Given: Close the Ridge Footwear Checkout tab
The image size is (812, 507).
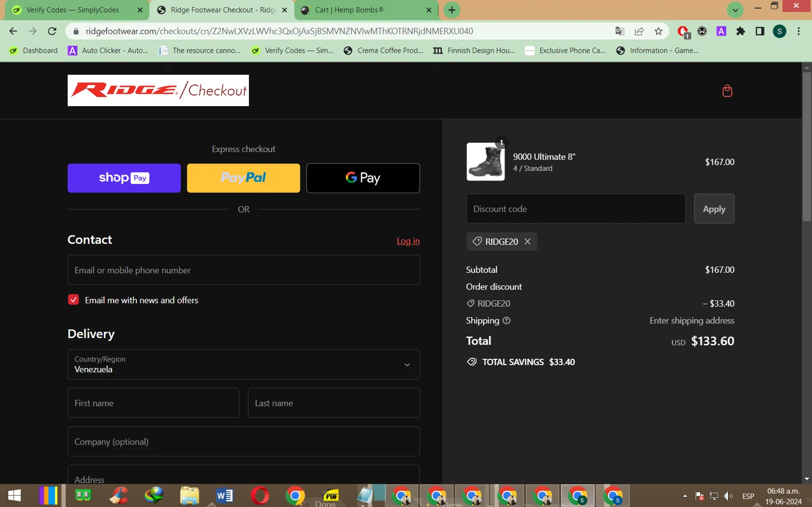Looking at the screenshot, I should [x=285, y=10].
